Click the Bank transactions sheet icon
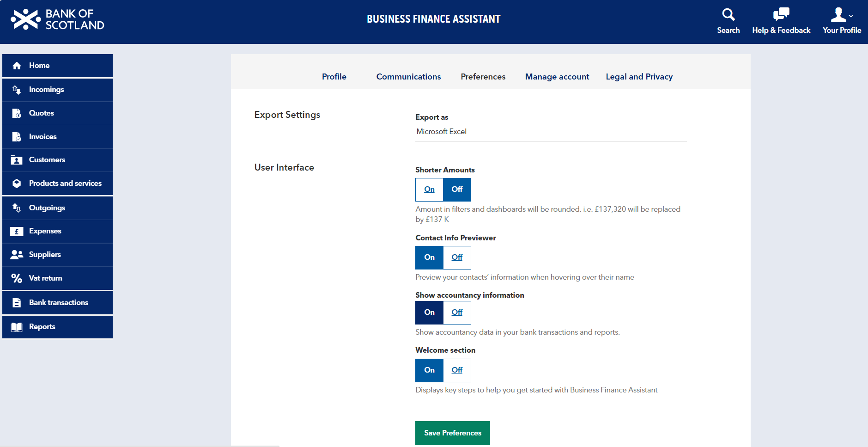 click(17, 303)
